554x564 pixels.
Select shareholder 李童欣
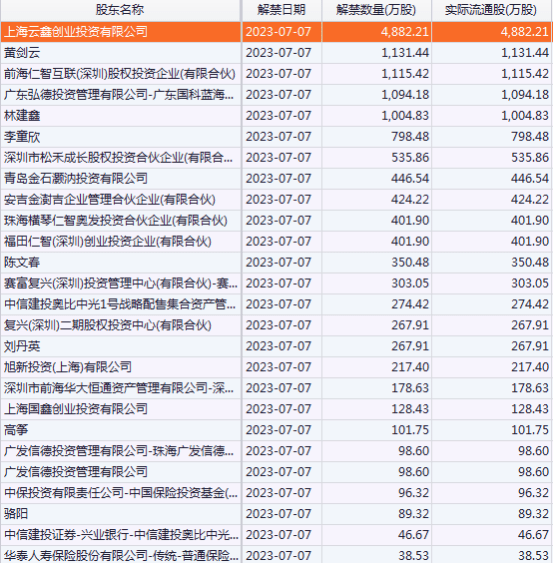coord(22,137)
